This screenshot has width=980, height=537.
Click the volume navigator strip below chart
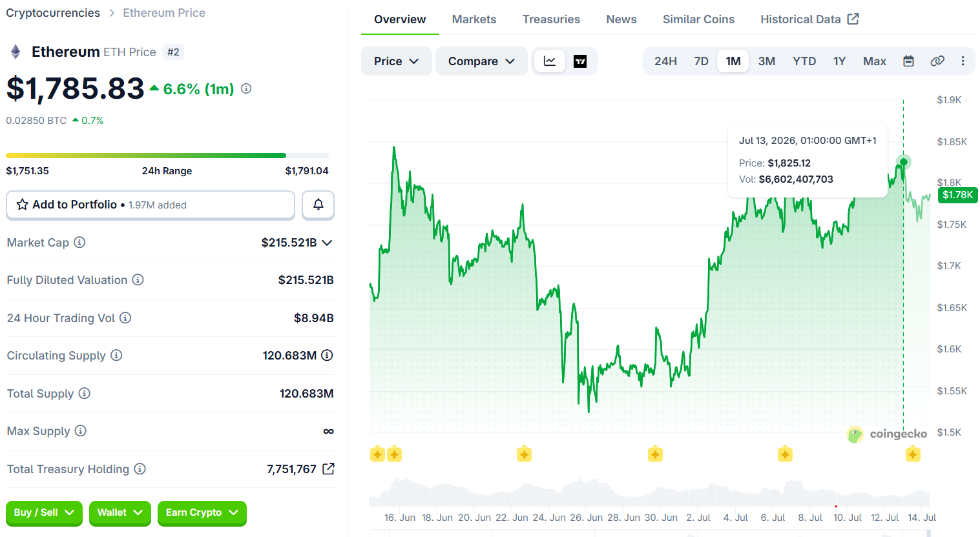click(x=649, y=493)
